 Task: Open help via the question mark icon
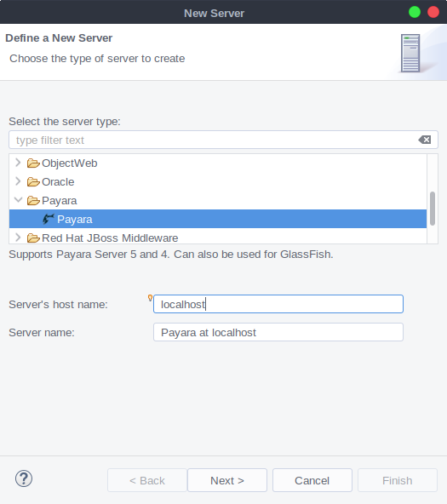coord(24,478)
